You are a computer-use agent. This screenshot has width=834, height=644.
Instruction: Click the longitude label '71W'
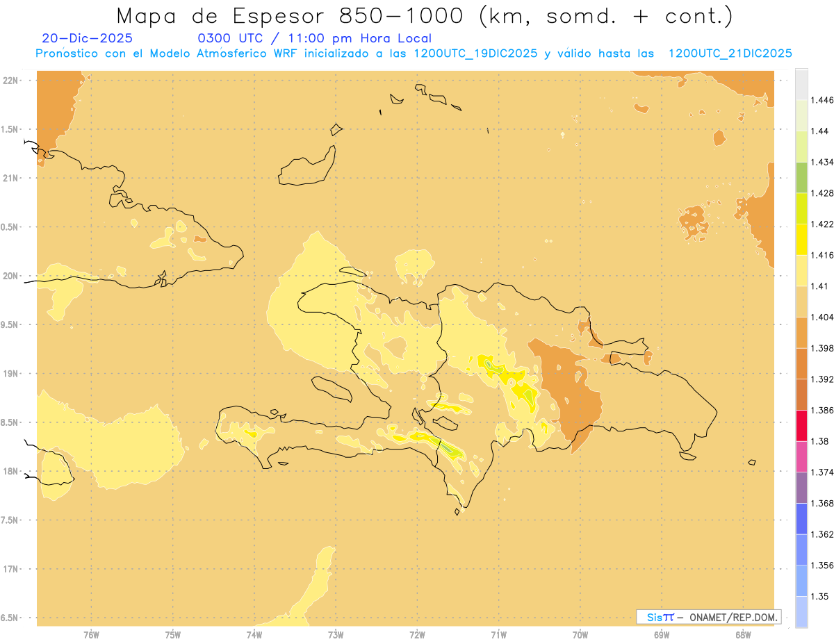tap(498, 635)
